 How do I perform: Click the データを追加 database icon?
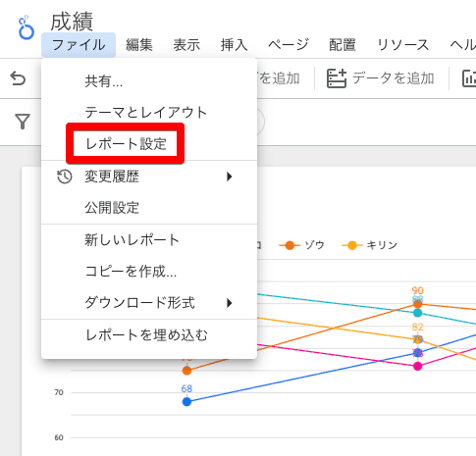point(337,78)
